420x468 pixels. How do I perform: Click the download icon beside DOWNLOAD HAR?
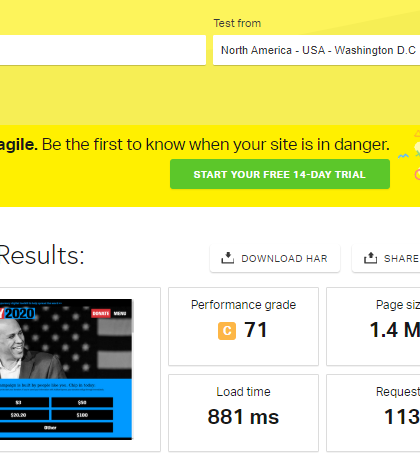tap(227, 258)
